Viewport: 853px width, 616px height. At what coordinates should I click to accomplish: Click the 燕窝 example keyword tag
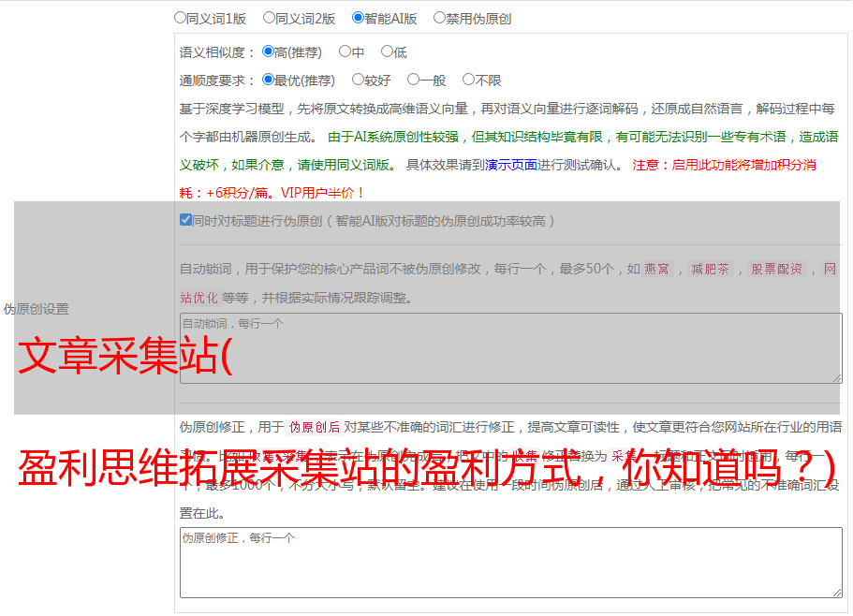pyautogui.click(x=657, y=269)
